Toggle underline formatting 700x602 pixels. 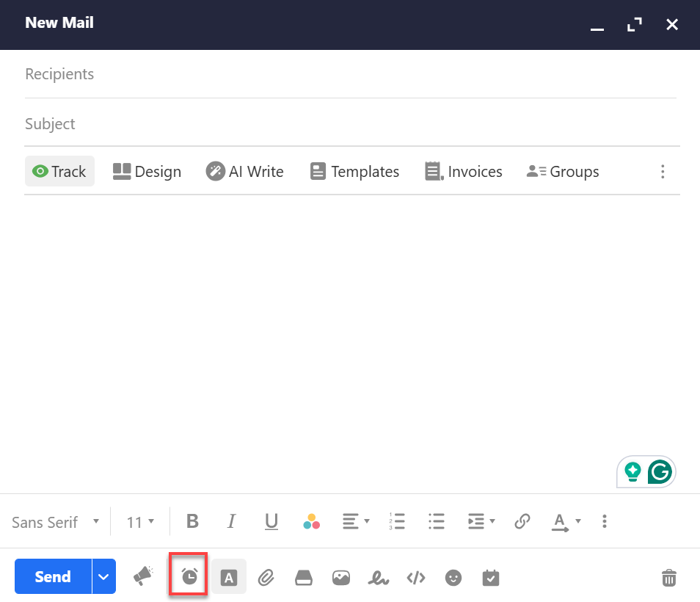tap(271, 521)
